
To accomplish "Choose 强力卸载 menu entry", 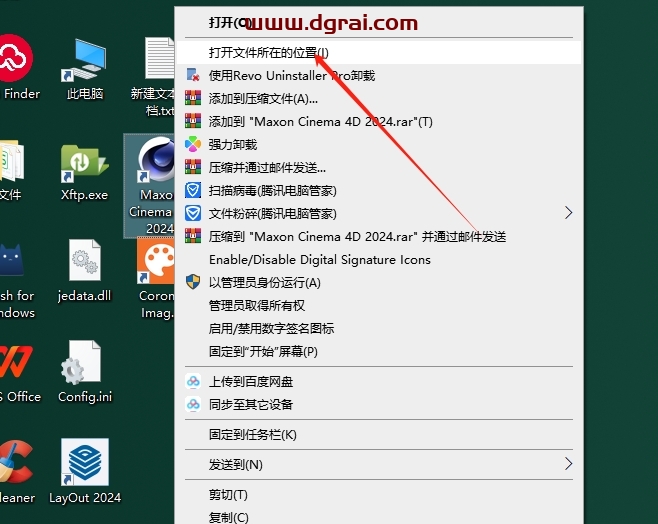I will tap(379, 145).
